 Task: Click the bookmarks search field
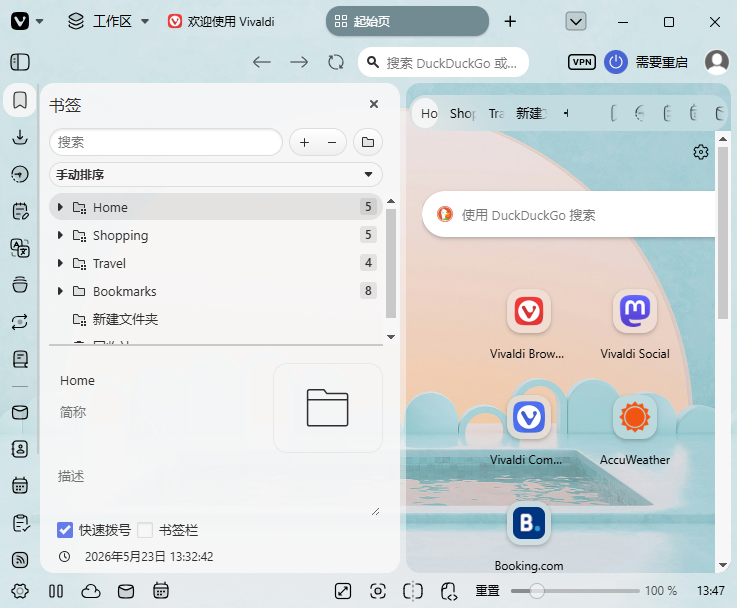point(166,142)
